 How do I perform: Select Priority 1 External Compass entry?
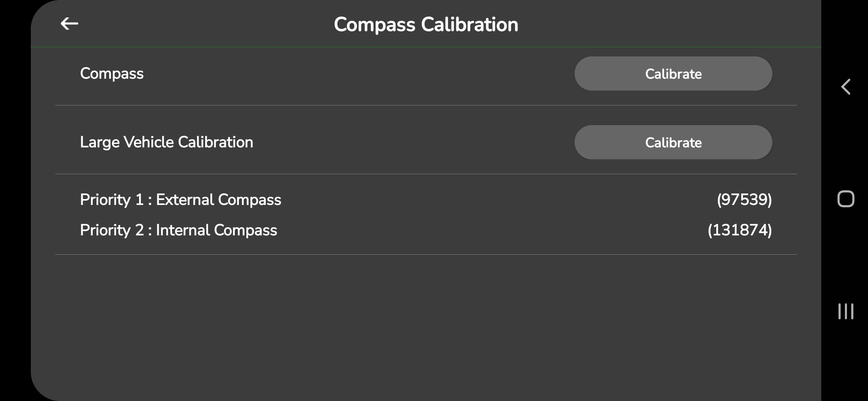pyautogui.click(x=181, y=200)
